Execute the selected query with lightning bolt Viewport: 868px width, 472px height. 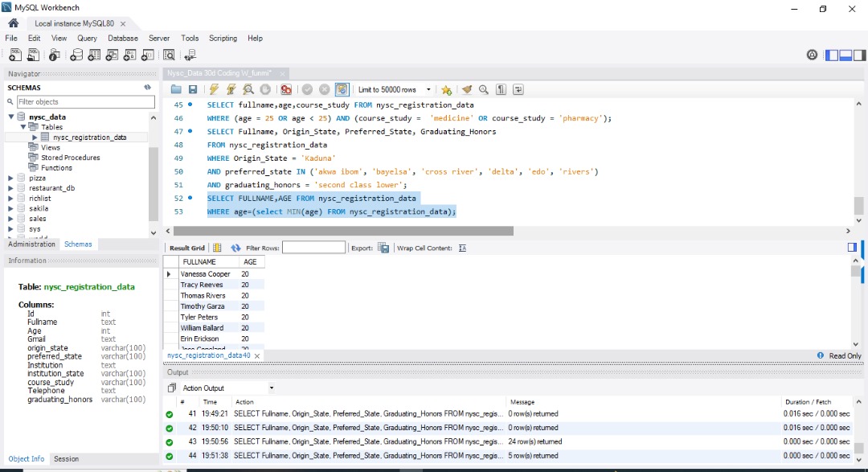tap(214, 90)
